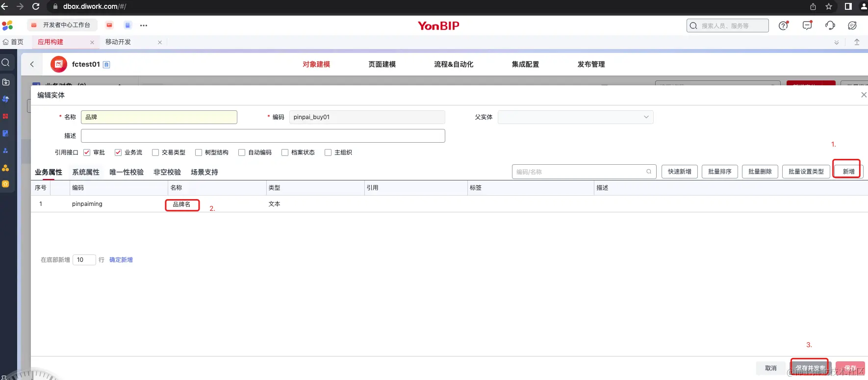This screenshot has width=868, height=380.
Task: Bookmark page with star icon
Action: point(829,6)
